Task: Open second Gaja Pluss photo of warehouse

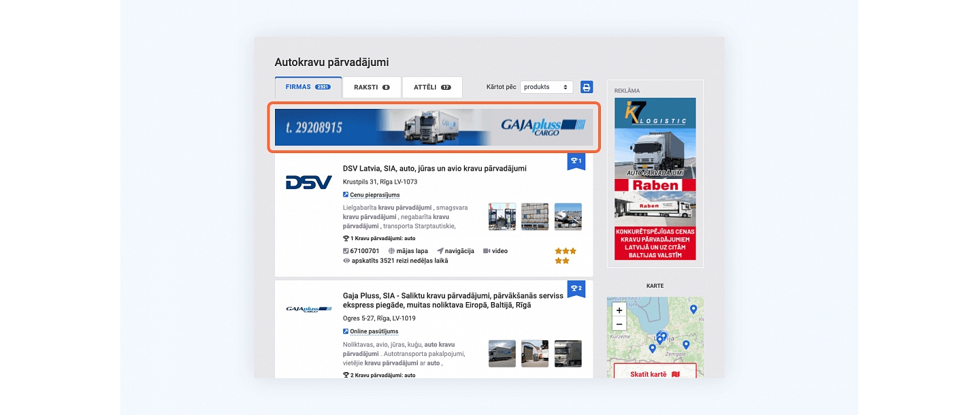Action: click(535, 354)
